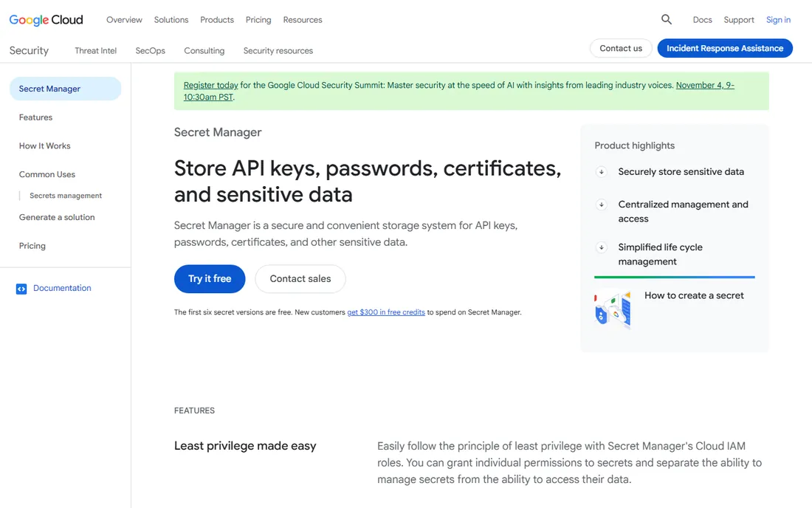The image size is (812, 508).
Task: Click the FEATURES section label
Action: [194, 411]
